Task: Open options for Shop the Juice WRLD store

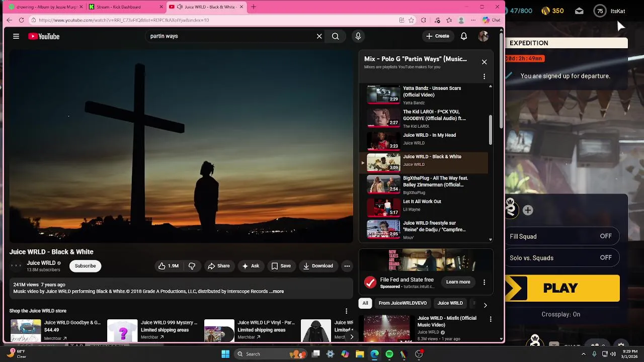Action: 346,311
